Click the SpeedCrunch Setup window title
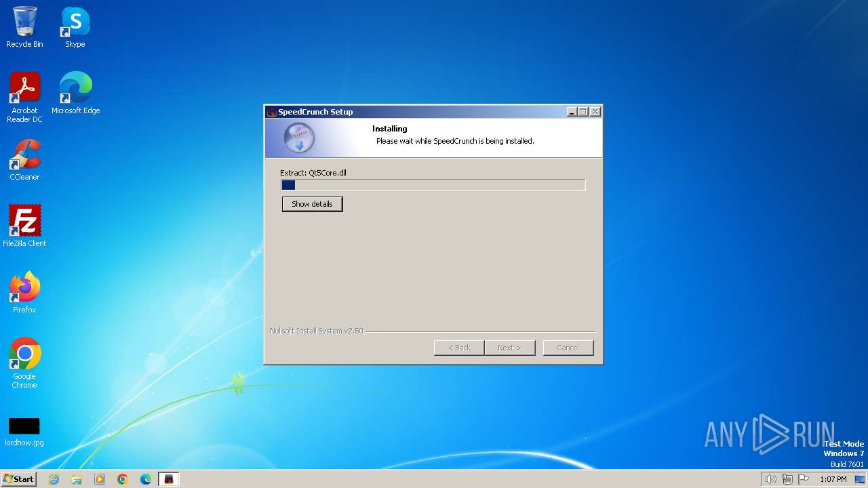868x488 pixels. click(x=315, y=112)
